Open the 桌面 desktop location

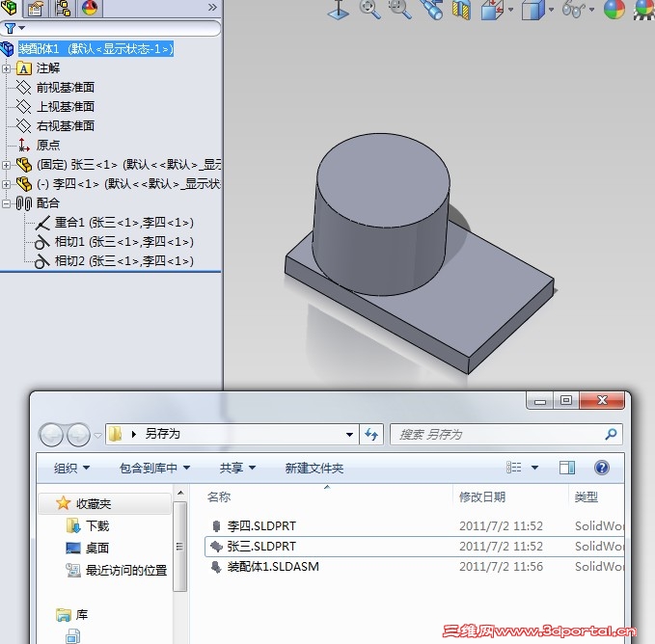(96, 548)
